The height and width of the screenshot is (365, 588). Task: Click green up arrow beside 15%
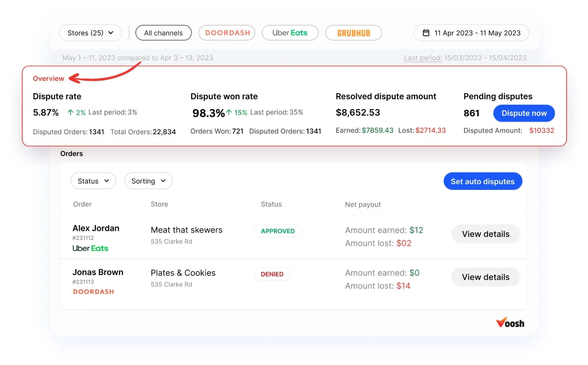pos(229,112)
